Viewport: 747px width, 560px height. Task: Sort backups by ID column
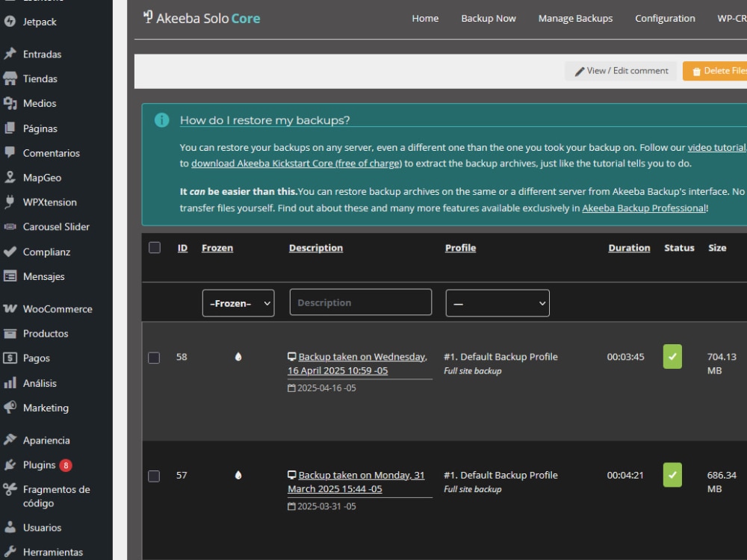pyautogui.click(x=182, y=248)
